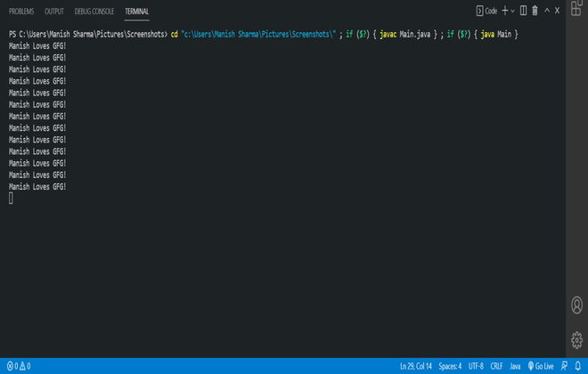Start Go Live server
Image resolution: width=588 pixels, height=374 pixels.
tap(541, 366)
